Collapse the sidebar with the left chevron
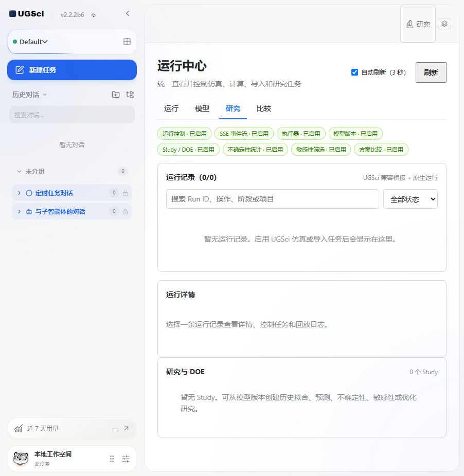464x476 pixels. coord(128,13)
